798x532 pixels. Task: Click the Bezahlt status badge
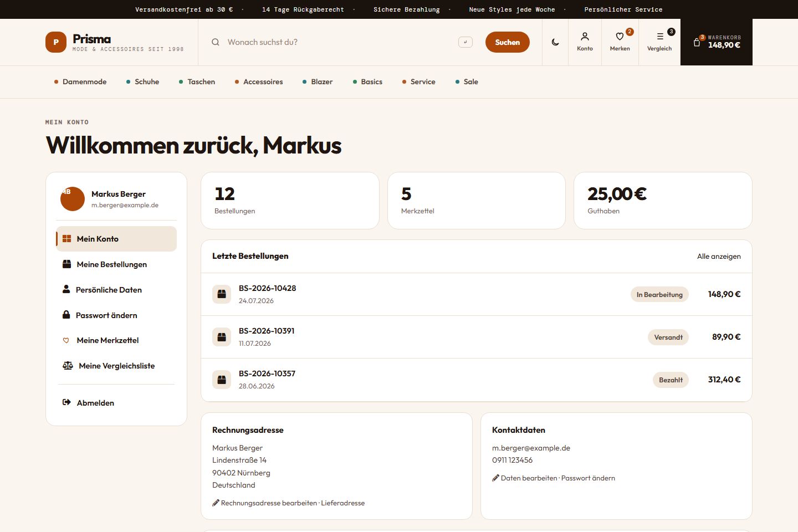click(x=671, y=380)
